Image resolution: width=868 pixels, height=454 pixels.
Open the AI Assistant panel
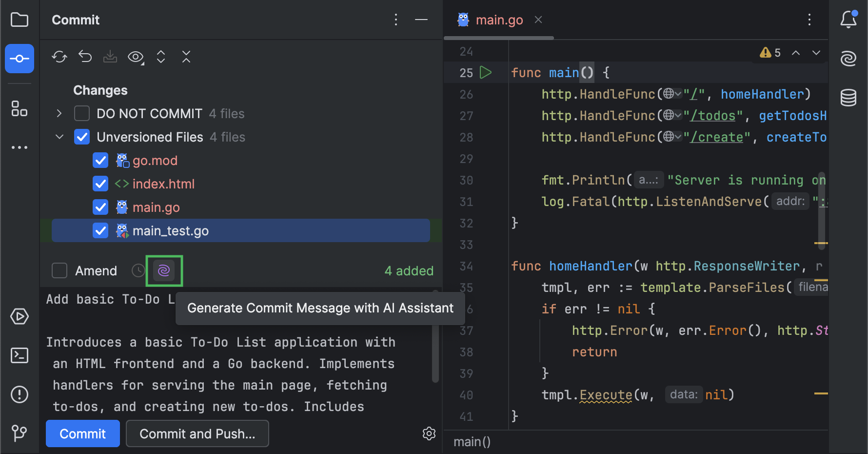point(848,58)
